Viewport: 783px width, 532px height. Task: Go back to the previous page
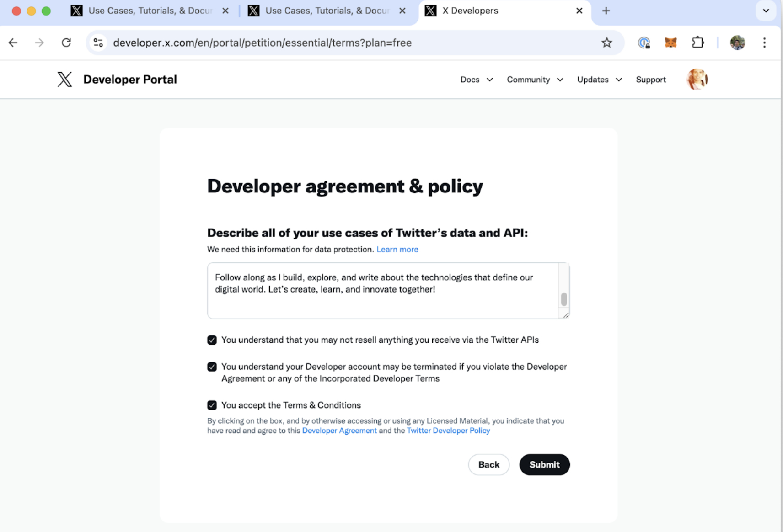coord(13,43)
